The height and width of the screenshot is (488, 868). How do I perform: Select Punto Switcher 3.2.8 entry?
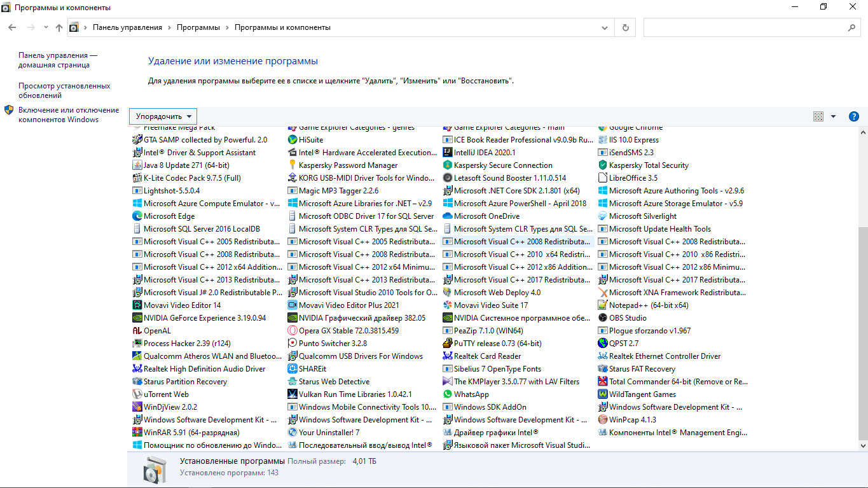click(x=327, y=344)
